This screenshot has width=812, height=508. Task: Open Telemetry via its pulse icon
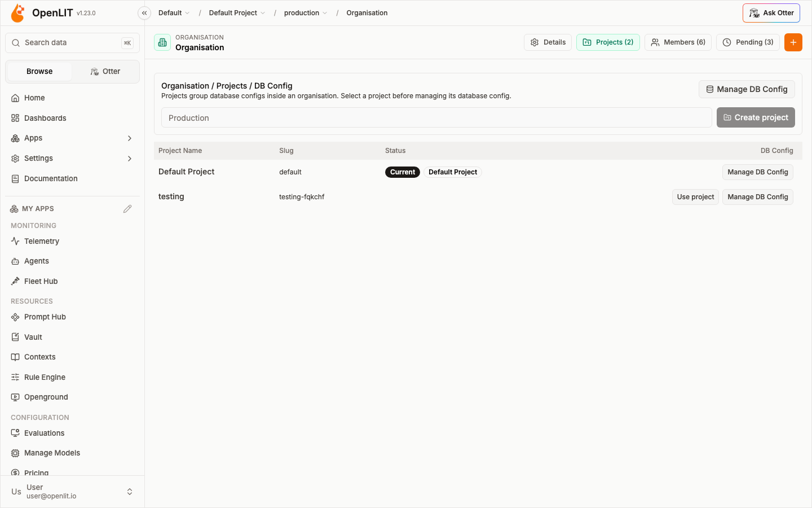tap(15, 242)
